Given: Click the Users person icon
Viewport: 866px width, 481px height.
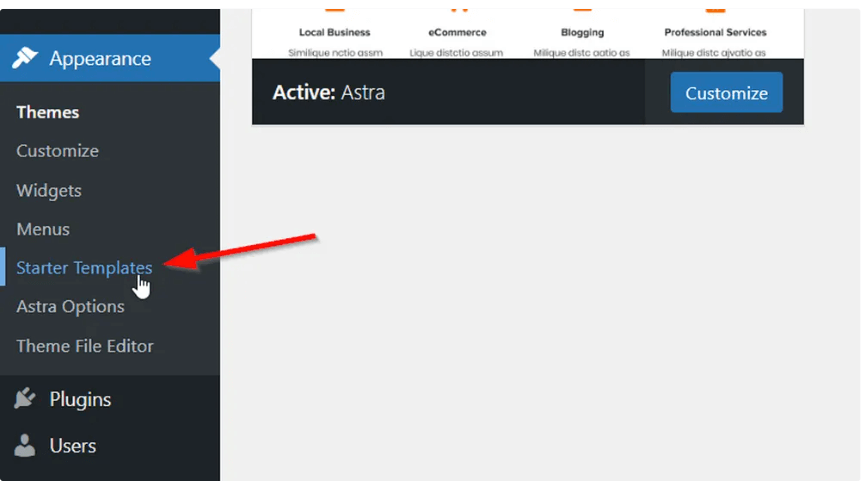Looking at the screenshot, I should pos(24,445).
